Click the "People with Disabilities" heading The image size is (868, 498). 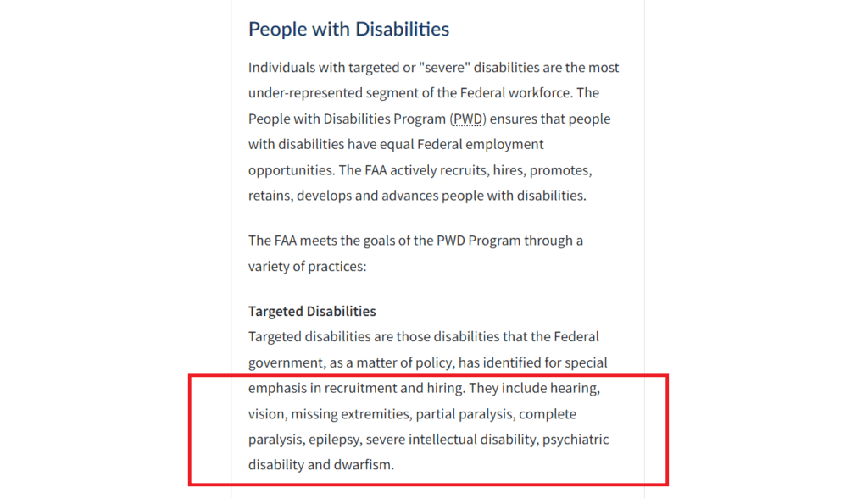(x=348, y=30)
